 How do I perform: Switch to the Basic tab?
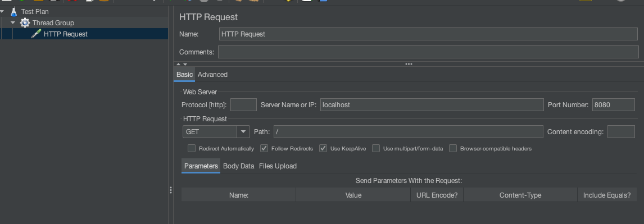click(x=184, y=75)
